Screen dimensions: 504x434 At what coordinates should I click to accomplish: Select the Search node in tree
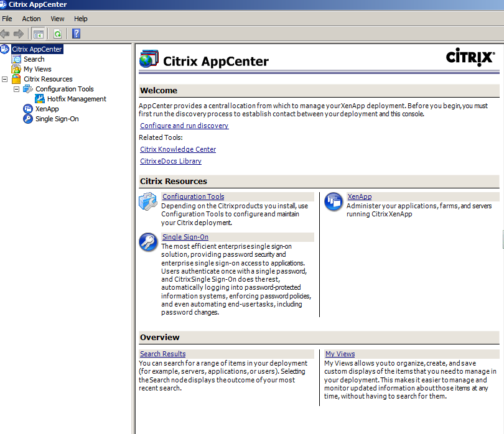[34, 59]
